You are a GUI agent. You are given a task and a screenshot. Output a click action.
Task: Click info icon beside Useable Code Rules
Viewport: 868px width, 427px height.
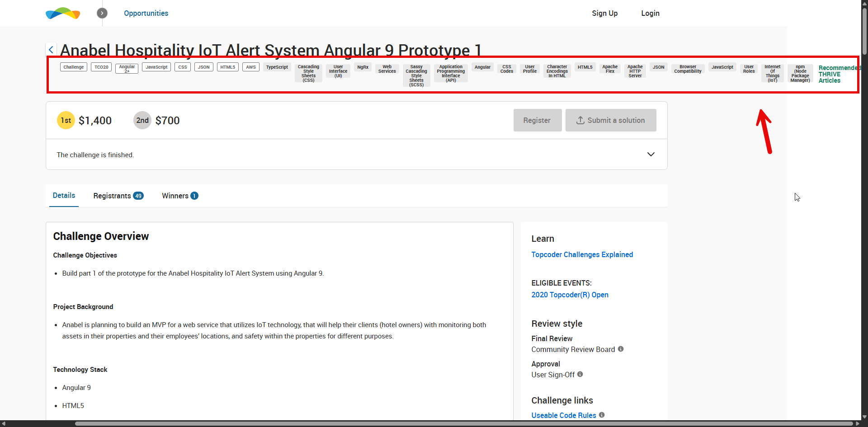pos(602,415)
